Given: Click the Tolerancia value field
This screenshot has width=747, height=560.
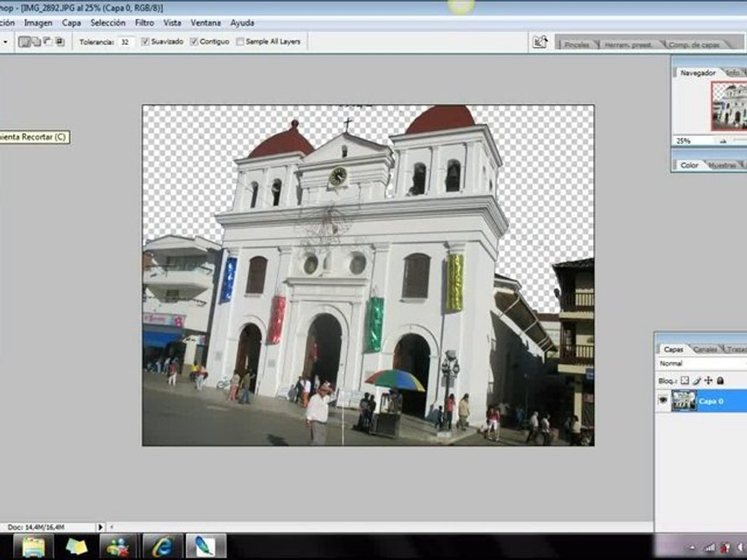Looking at the screenshot, I should click(124, 42).
